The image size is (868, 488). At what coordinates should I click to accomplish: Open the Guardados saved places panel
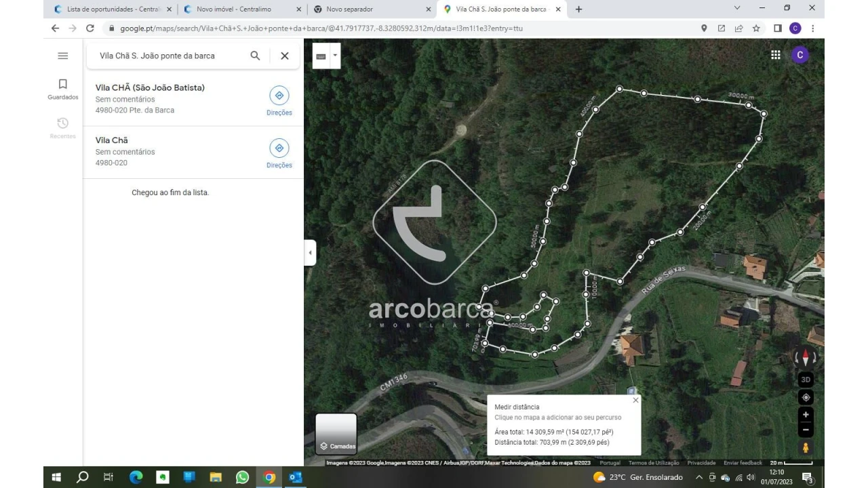click(x=62, y=88)
